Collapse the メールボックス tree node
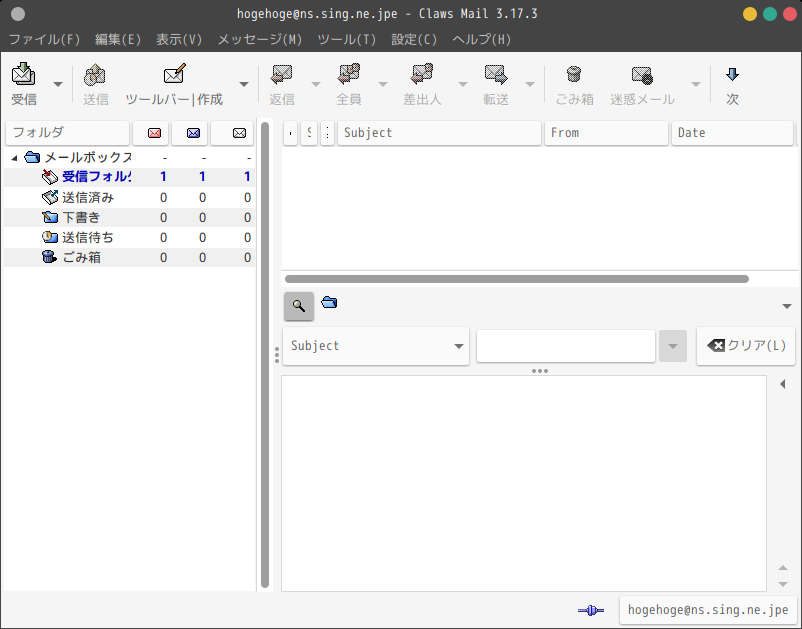The width and height of the screenshot is (802, 629). [14, 158]
